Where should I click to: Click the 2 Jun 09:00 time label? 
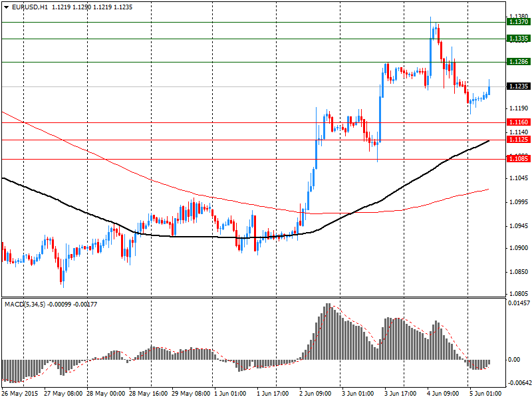[315, 394]
